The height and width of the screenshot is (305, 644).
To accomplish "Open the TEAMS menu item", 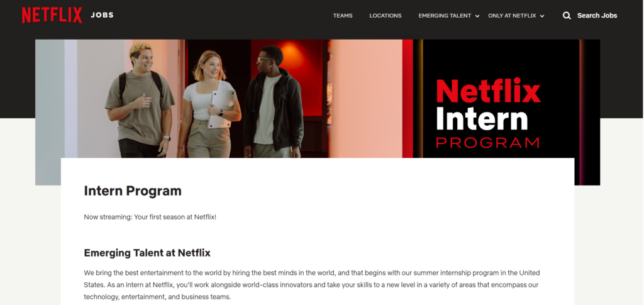I will [x=343, y=16].
